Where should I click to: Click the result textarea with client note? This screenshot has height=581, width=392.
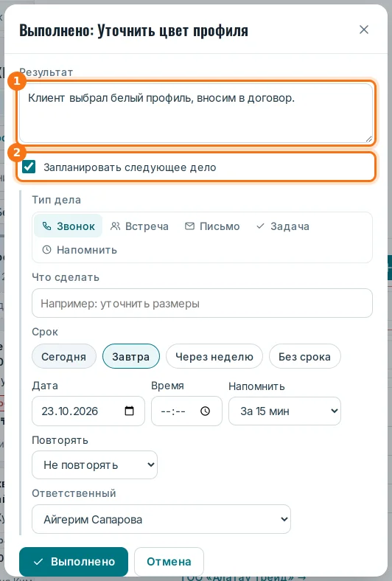click(x=196, y=113)
